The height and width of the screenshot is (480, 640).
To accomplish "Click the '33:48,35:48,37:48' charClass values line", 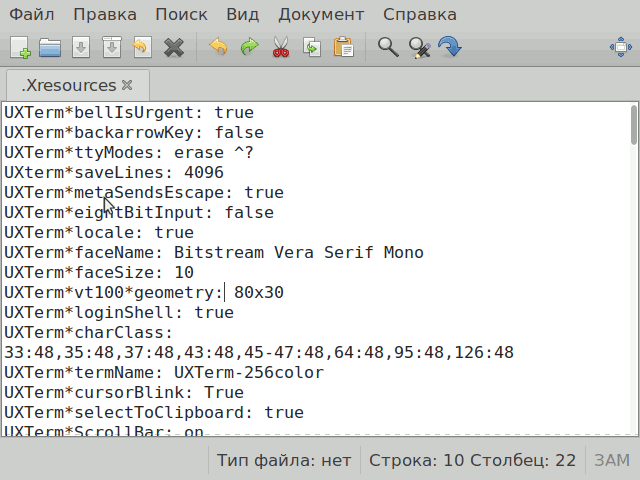I will pos(259,353).
